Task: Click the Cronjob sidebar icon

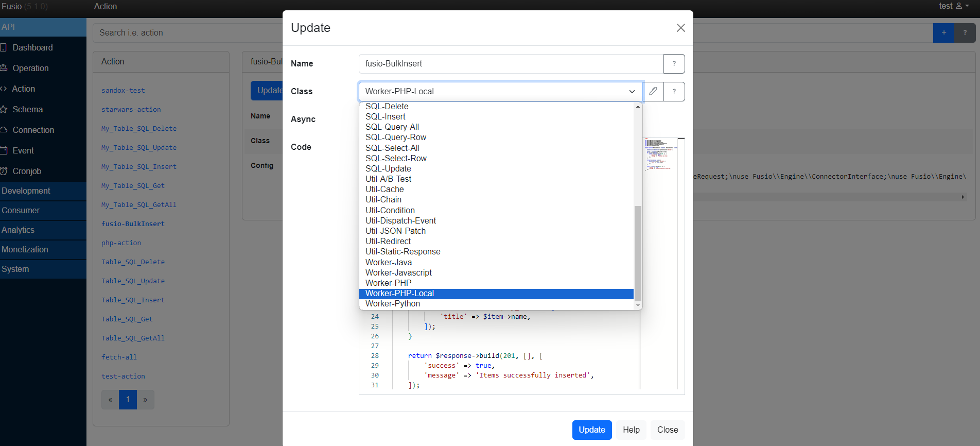Action: 4,171
